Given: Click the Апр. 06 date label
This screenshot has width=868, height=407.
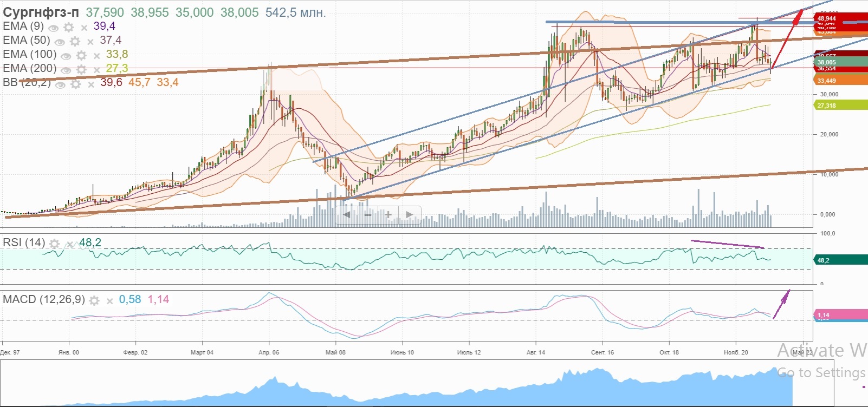Looking at the screenshot, I should tap(269, 352).
